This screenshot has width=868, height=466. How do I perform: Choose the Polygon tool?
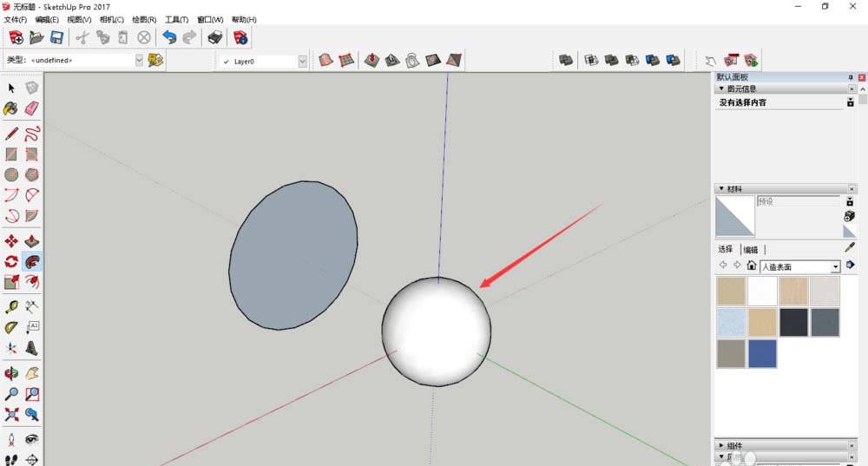[x=32, y=174]
